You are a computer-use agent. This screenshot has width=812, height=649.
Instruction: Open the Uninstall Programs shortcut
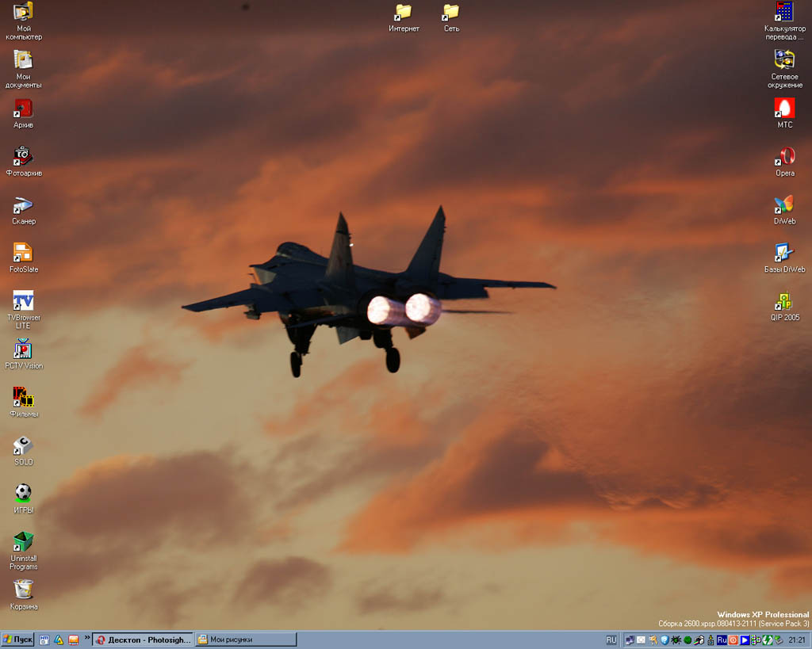(x=23, y=542)
